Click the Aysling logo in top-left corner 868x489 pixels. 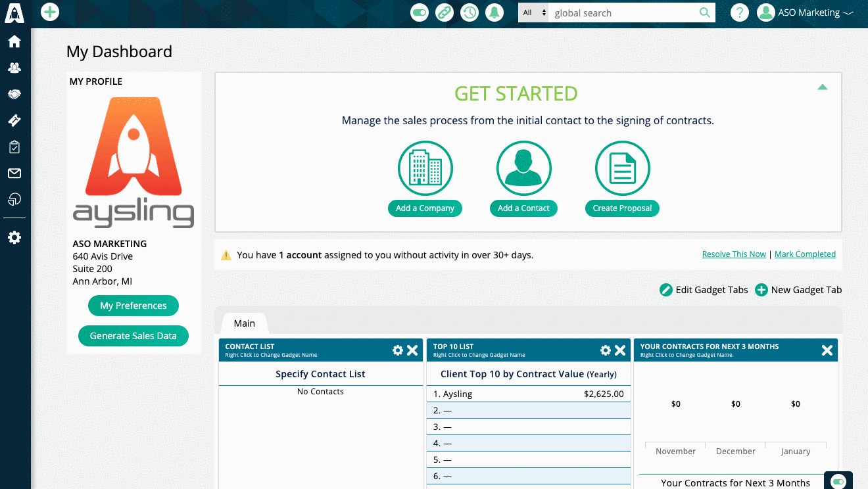tap(14, 12)
